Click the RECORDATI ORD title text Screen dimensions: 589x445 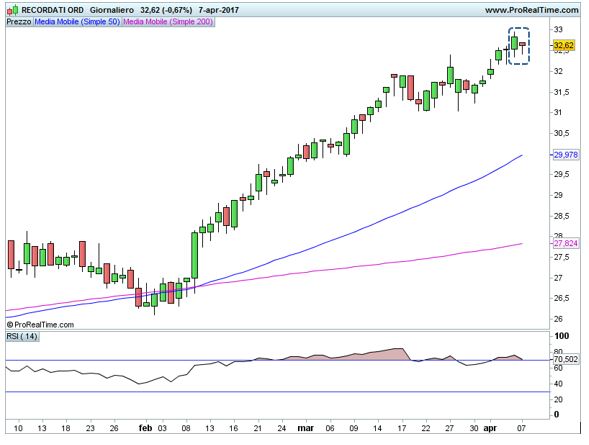[52, 10]
